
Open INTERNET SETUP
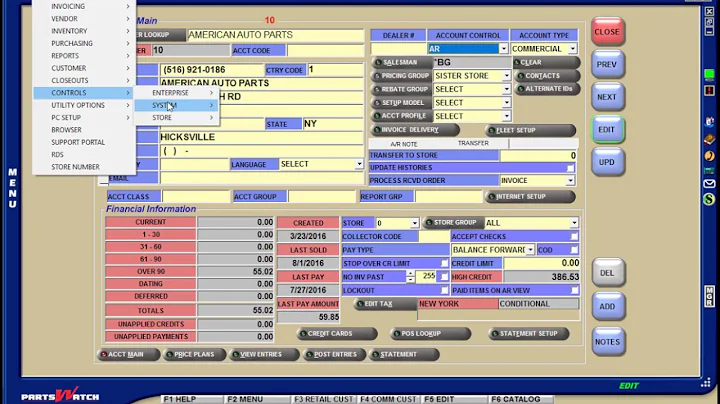530,196
